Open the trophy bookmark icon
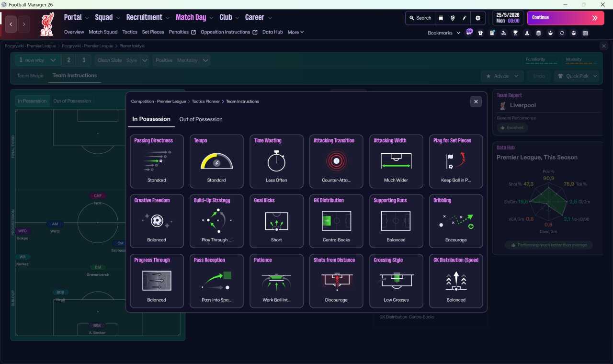 tap(515, 33)
